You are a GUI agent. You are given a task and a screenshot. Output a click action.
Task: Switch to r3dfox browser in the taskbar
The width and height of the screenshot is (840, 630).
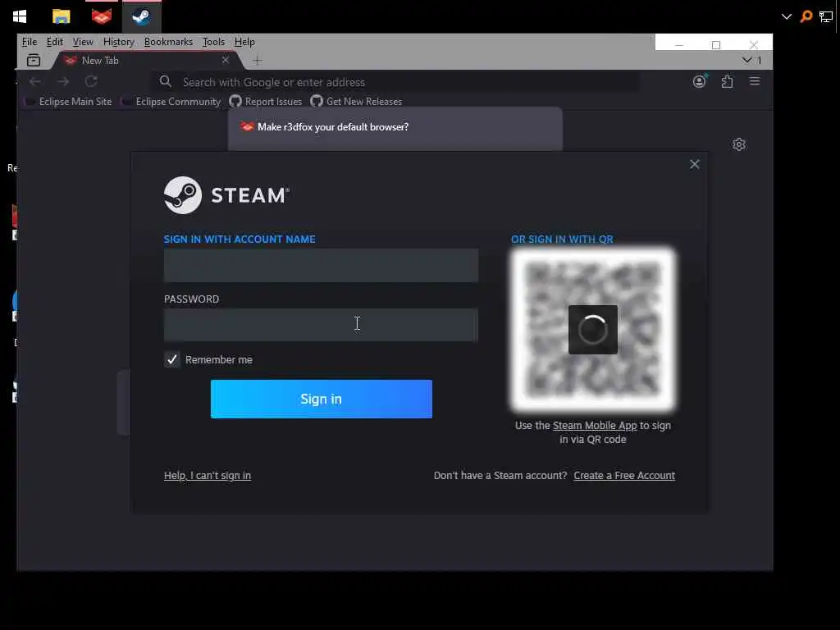101,16
